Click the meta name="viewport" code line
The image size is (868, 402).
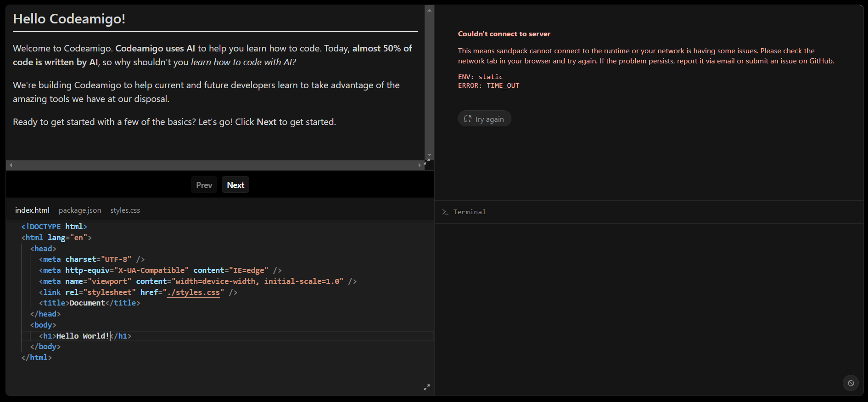198,281
